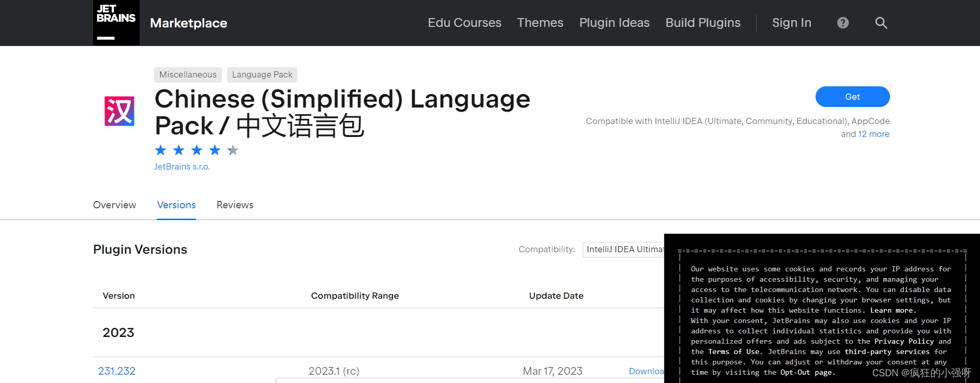Click the Download link for version 231.232
The height and width of the screenshot is (383, 980).
click(646, 371)
